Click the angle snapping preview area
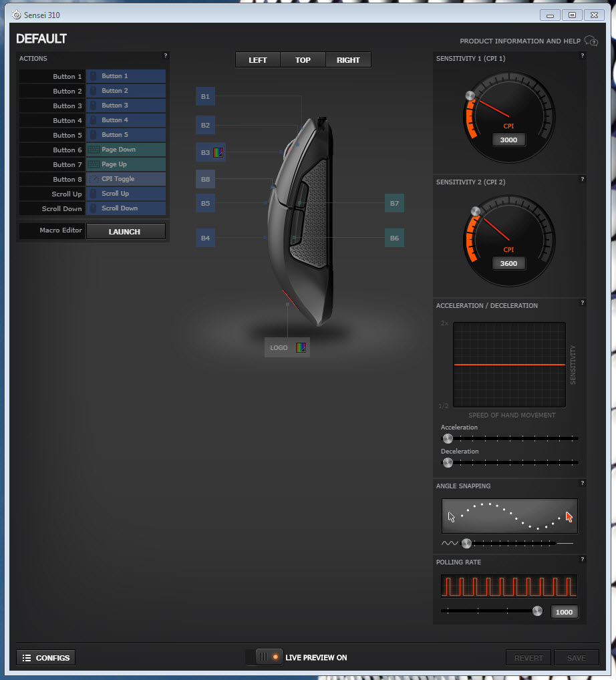The height and width of the screenshot is (680, 616). click(510, 516)
